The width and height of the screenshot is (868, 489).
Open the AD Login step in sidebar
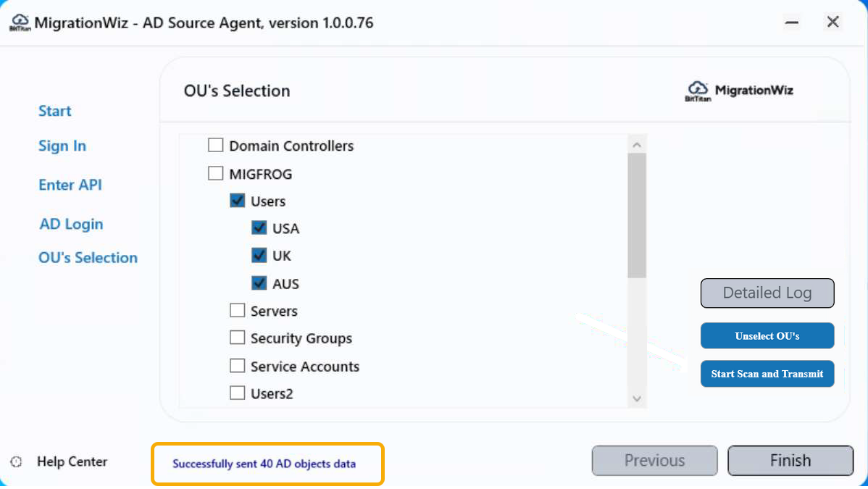click(70, 224)
